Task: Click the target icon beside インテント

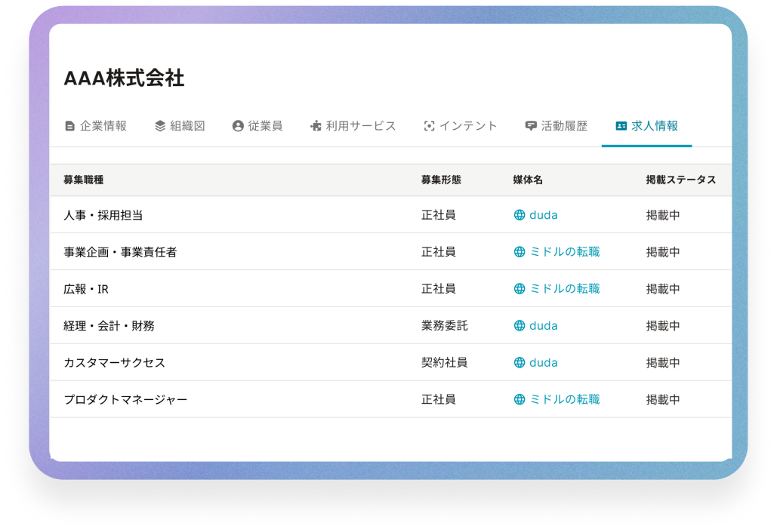Action: point(429,126)
